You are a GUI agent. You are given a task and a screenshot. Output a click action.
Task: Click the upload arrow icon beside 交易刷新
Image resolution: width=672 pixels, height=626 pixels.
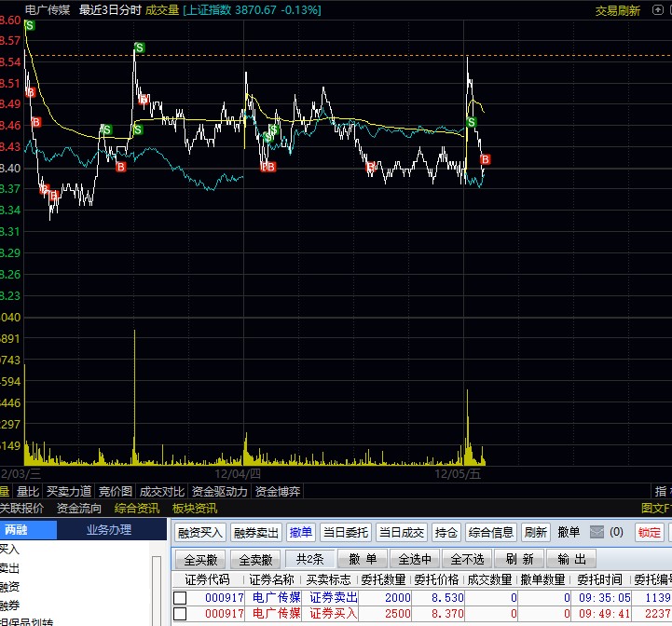657,10
